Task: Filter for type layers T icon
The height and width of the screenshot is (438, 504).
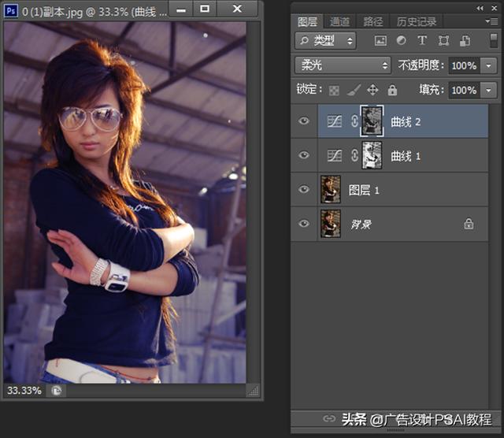Action: coord(422,40)
